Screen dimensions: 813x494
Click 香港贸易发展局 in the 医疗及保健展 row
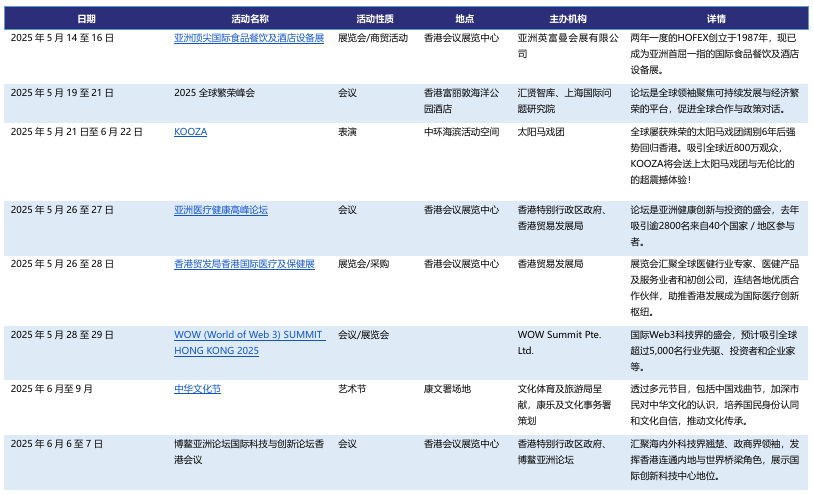point(550,264)
